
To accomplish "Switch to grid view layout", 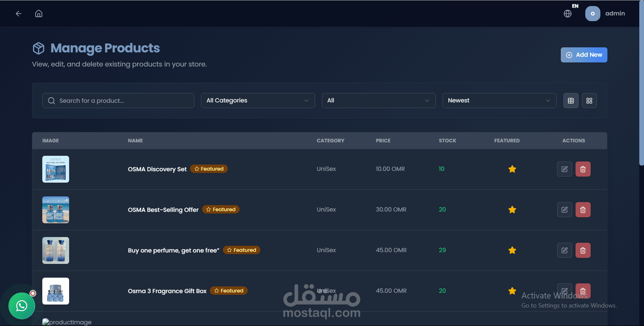I will pyautogui.click(x=589, y=100).
